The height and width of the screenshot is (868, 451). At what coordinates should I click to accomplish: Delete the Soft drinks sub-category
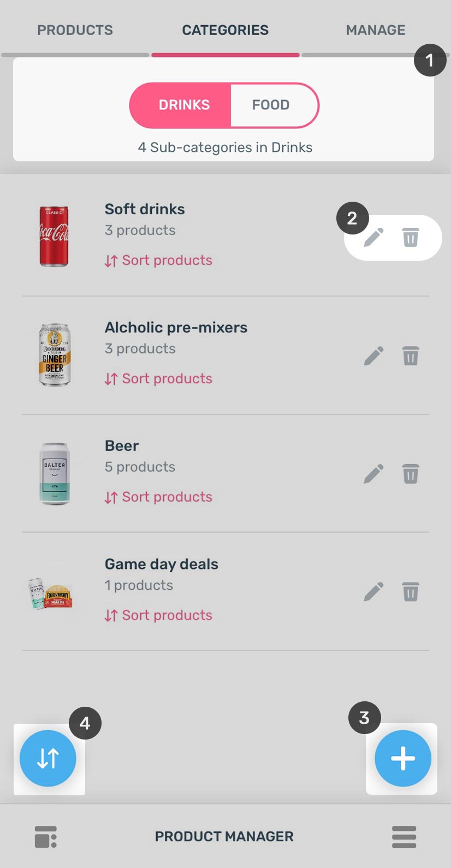point(411,238)
